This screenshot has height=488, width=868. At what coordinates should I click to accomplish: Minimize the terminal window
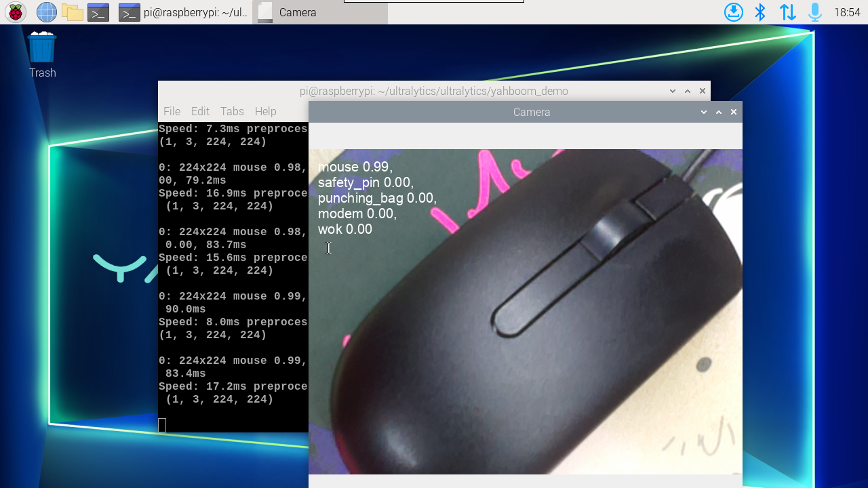(673, 91)
